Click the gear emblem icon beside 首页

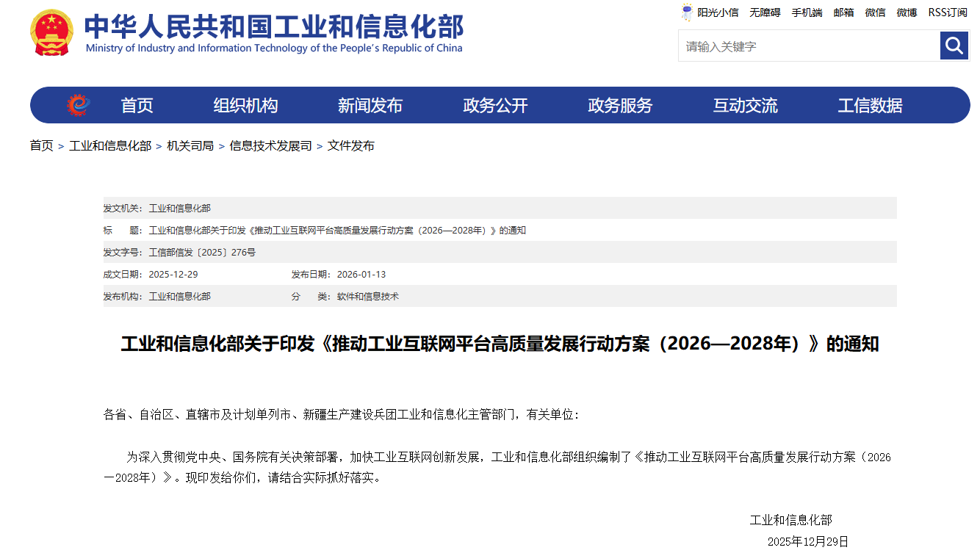point(78,104)
